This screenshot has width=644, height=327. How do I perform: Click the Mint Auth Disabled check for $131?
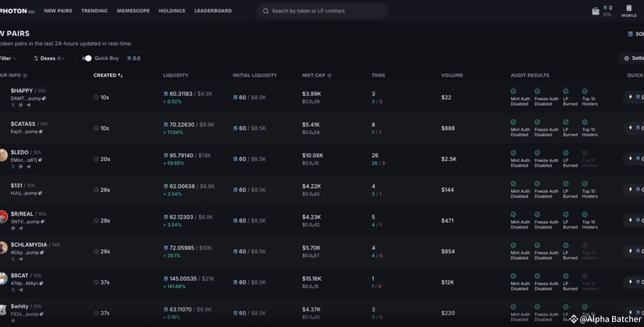(x=513, y=184)
